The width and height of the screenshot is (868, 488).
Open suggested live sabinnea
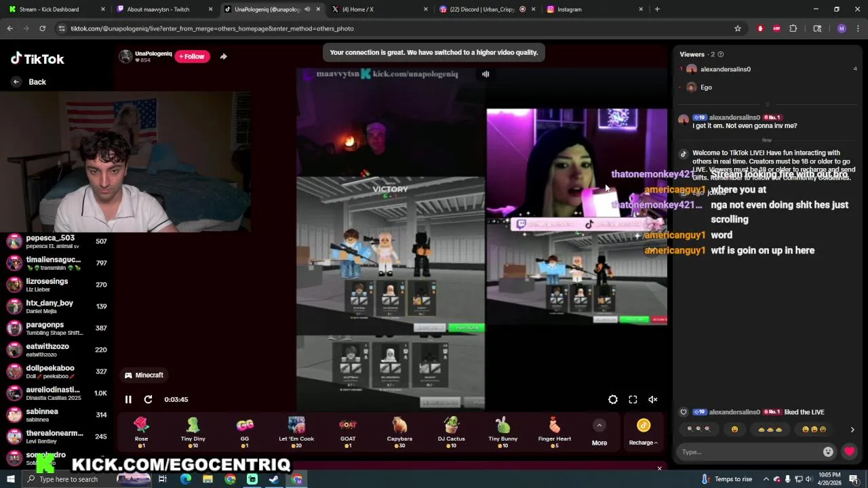(x=57, y=415)
